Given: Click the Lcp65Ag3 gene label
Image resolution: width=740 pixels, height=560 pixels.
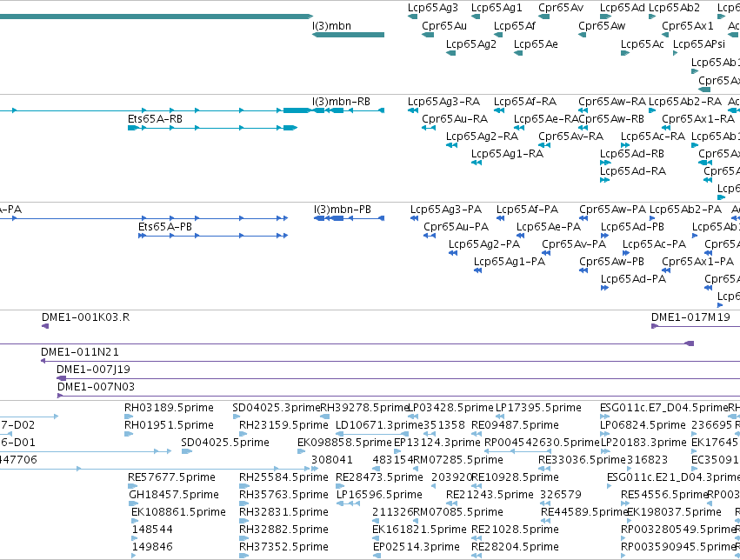Looking at the screenshot, I should click(x=433, y=8).
